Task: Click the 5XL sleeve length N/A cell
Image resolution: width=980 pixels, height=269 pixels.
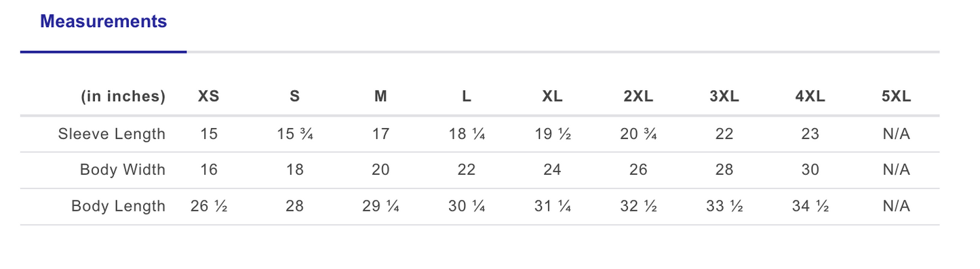Action: tap(896, 134)
